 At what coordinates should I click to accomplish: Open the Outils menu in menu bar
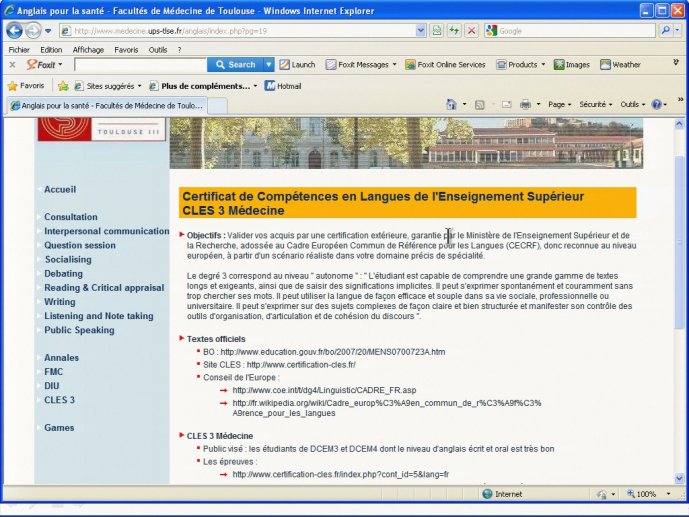[158, 50]
